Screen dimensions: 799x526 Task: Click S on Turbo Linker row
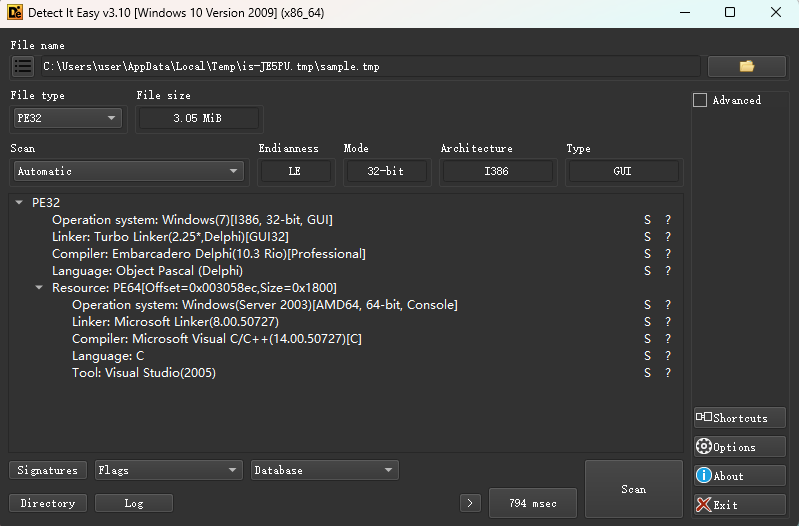[647, 236]
